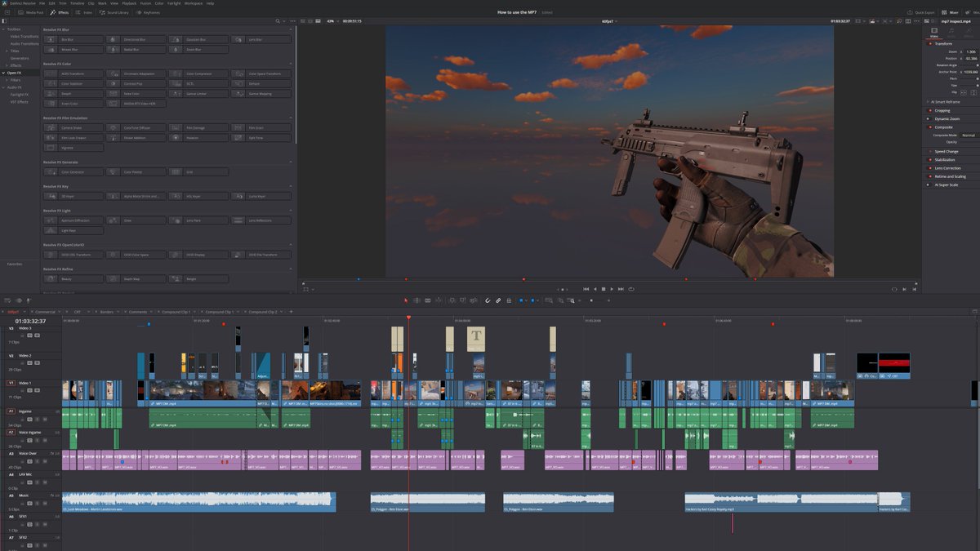
Task: Open the Index panel
Action: click(x=85, y=13)
